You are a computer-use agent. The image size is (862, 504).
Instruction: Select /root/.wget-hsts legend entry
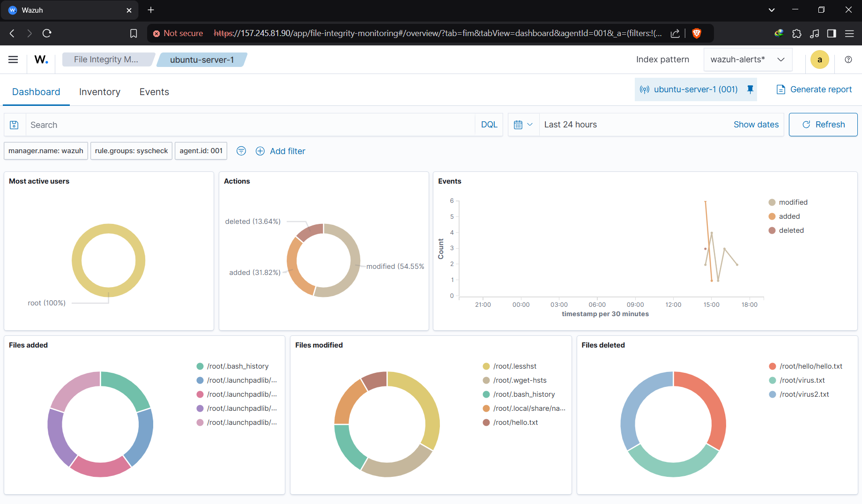pyautogui.click(x=515, y=380)
